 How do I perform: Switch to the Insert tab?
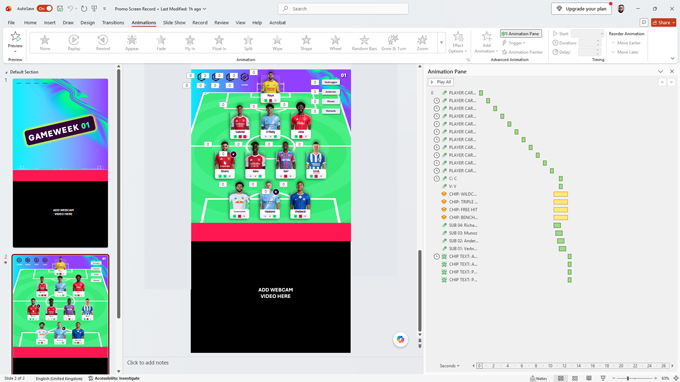click(49, 23)
